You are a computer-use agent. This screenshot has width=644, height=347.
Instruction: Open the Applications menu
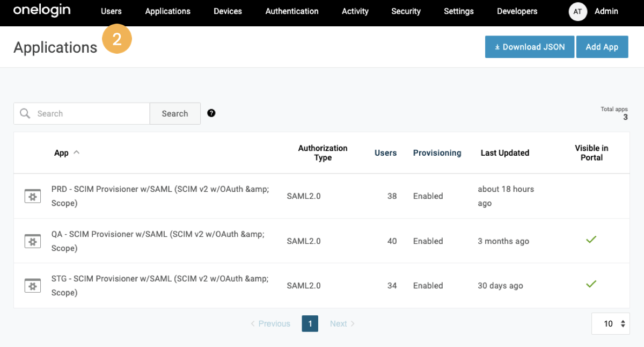(x=168, y=11)
